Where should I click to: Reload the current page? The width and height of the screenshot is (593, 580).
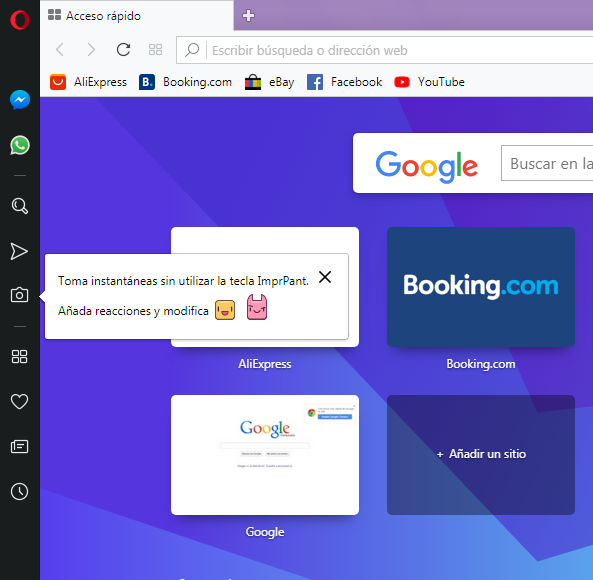click(123, 50)
